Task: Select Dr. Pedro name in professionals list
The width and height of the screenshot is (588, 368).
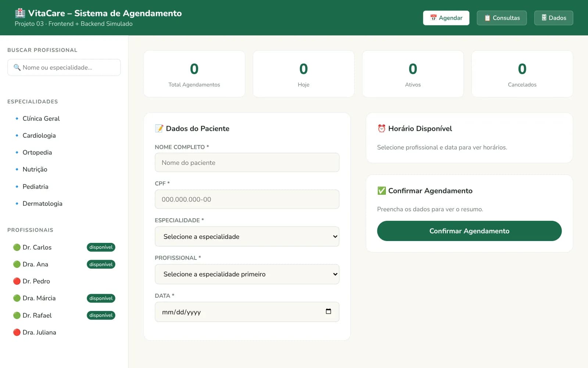Action: tap(36, 281)
